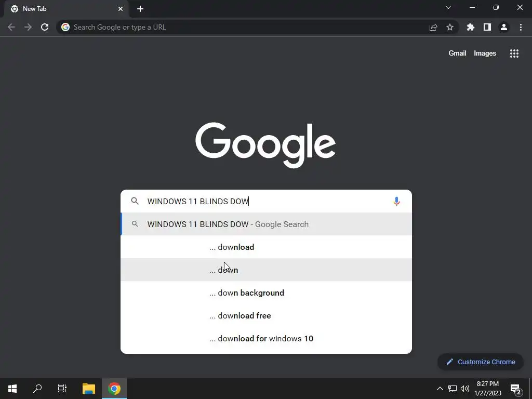Show hidden system tray icons
The width and height of the screenshot is (532, 399).
pyautogui.click(x=440, y=389)
